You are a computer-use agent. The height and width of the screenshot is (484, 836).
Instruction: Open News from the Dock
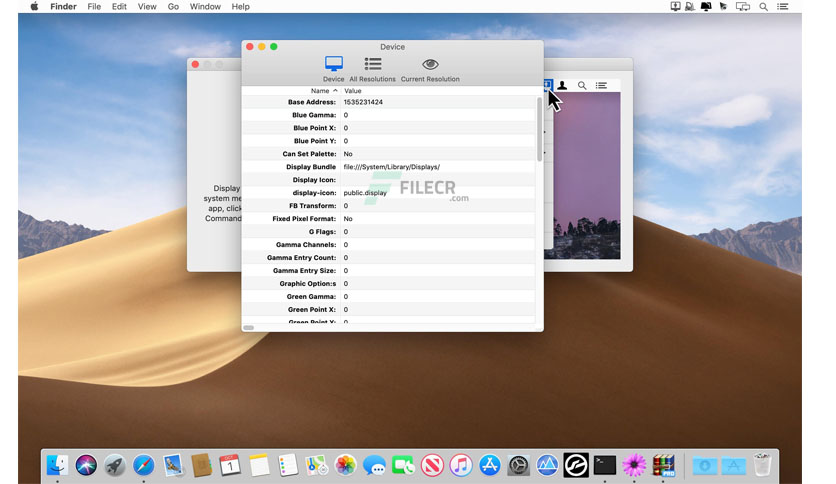432,465
